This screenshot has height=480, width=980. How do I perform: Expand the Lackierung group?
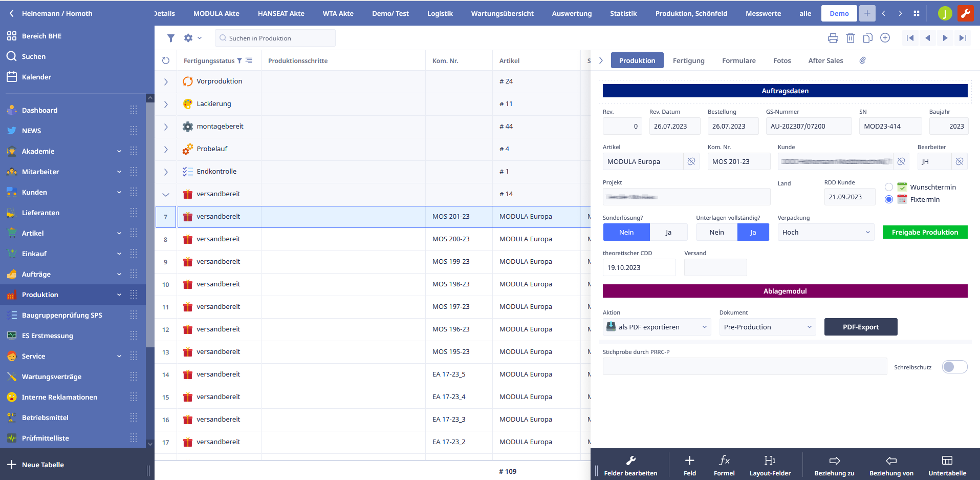pyautogui.click(x=166, y=104)
